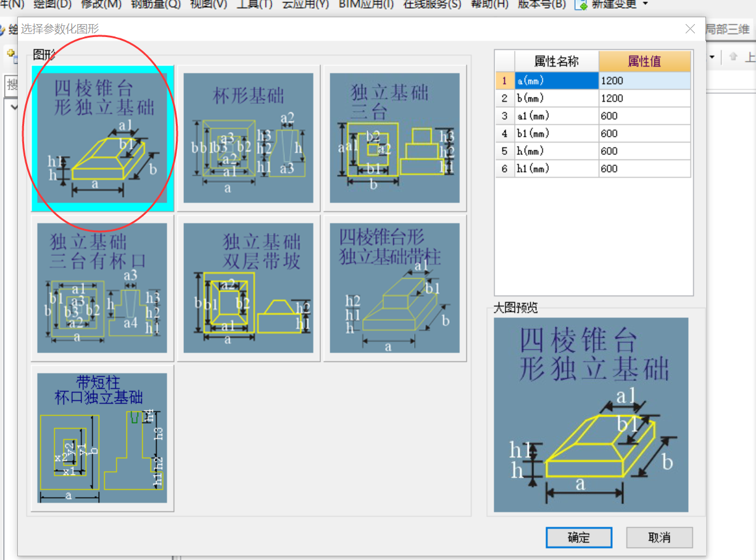Open the BIM应用(I) menu
Screen dimensions: 756x560
pos(367,4)
